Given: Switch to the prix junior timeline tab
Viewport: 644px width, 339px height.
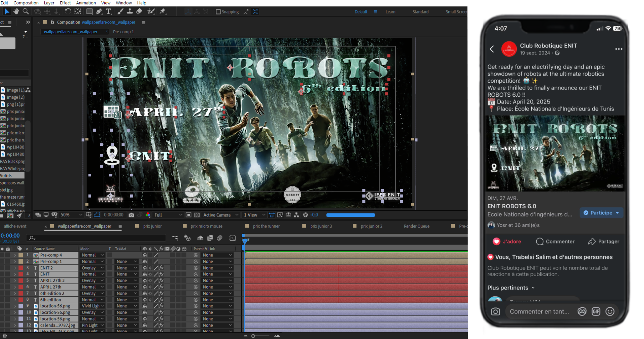Looking at the screenshot, I should coord(152,226).
